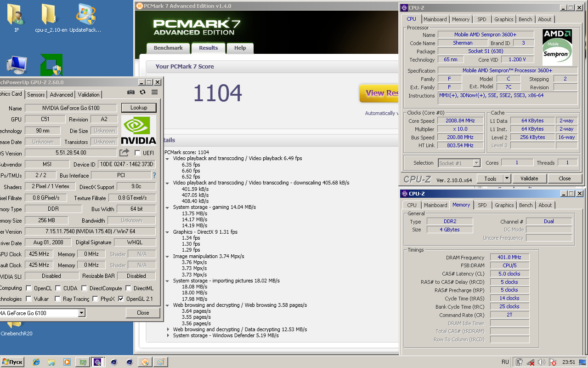Switch to the CPU-Z taskbar button
The image size is (588, 368).
pos(97,362)
